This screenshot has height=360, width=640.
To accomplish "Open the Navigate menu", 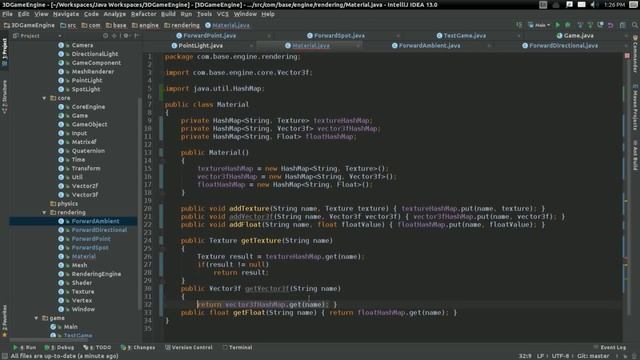I will point(66,14).
